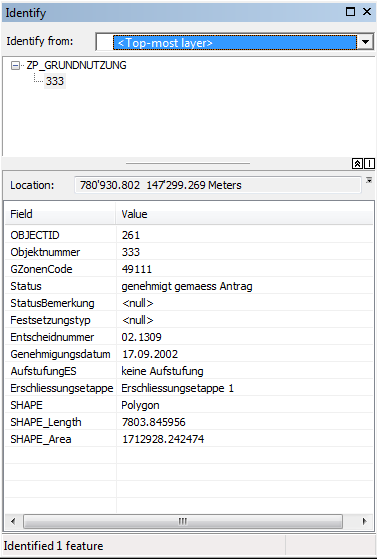Open the Location units options arrow
Screen dimensions: 377x559
tap(369, 180)
